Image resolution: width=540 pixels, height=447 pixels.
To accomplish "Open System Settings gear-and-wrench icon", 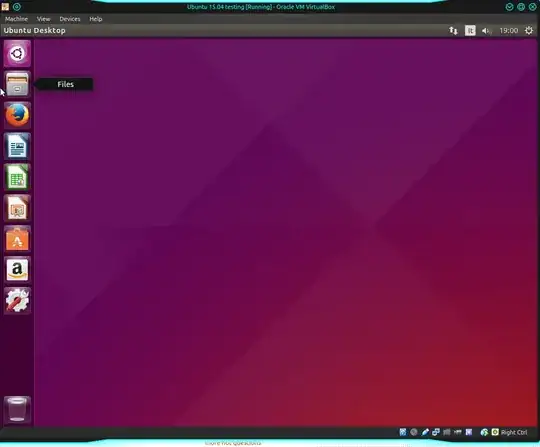I will (x=17, y=300).
